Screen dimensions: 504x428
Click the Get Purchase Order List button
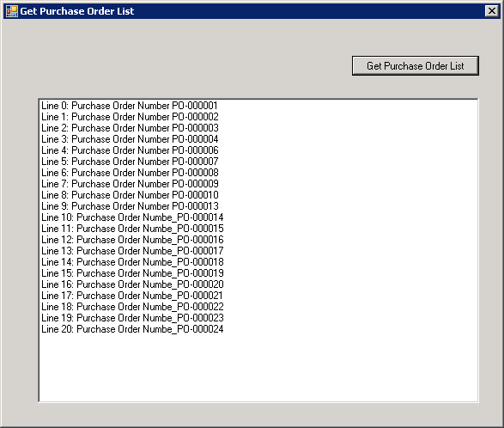coord(416,66)
